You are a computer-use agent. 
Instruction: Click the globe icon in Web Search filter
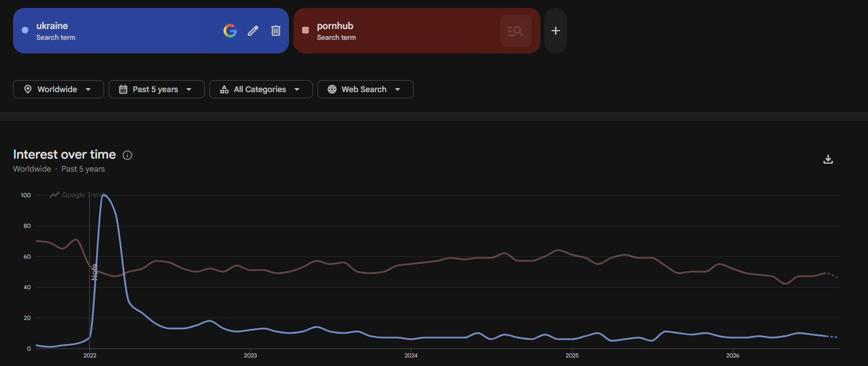click(332, 89)
